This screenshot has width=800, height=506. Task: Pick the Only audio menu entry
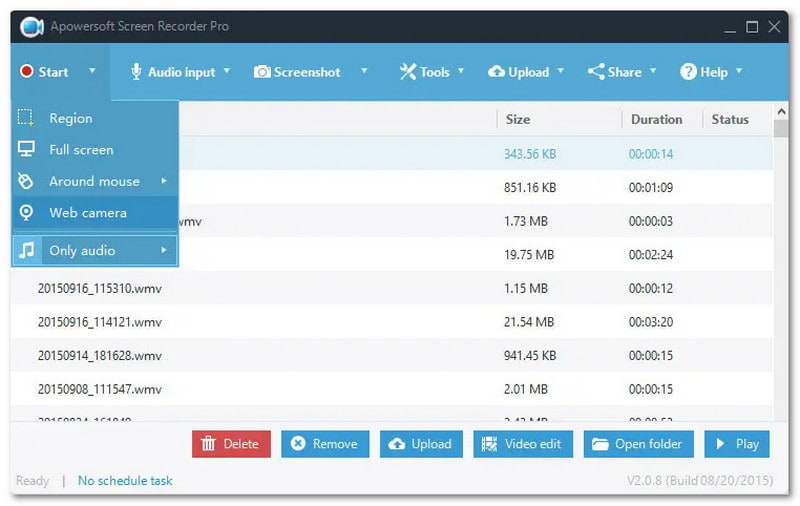tap(95, 250)
